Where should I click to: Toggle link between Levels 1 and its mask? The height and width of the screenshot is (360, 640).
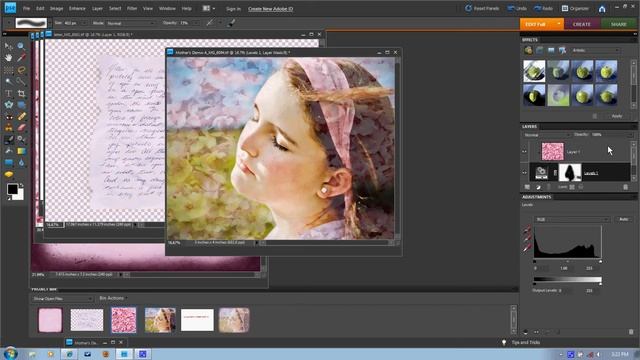(x=555, y=173)
